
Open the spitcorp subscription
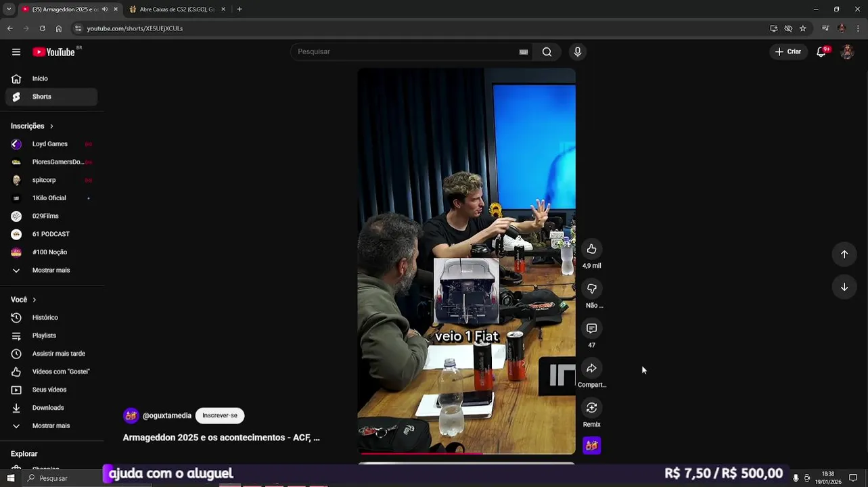[51, 180]
